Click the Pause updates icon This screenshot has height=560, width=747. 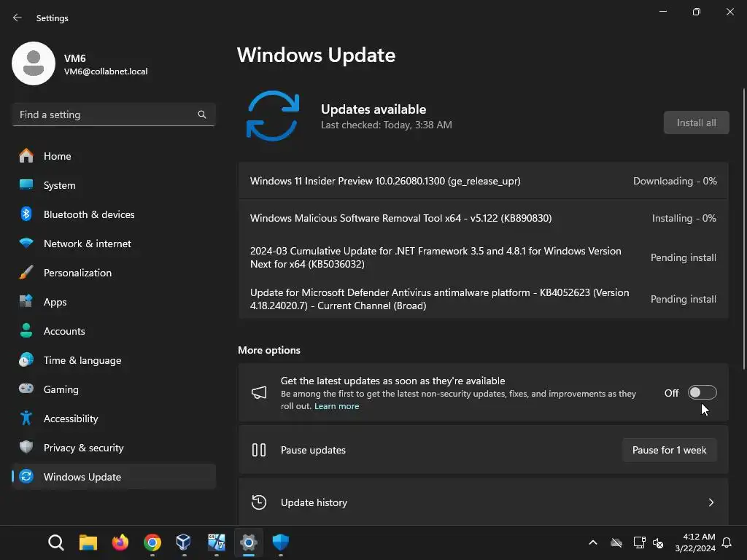(x=259, y=450)
